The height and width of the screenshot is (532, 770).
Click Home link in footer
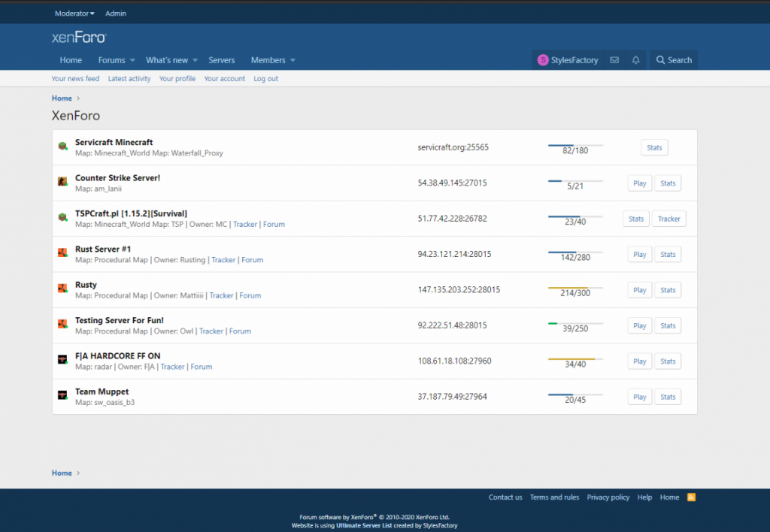(x=669, y=497)
